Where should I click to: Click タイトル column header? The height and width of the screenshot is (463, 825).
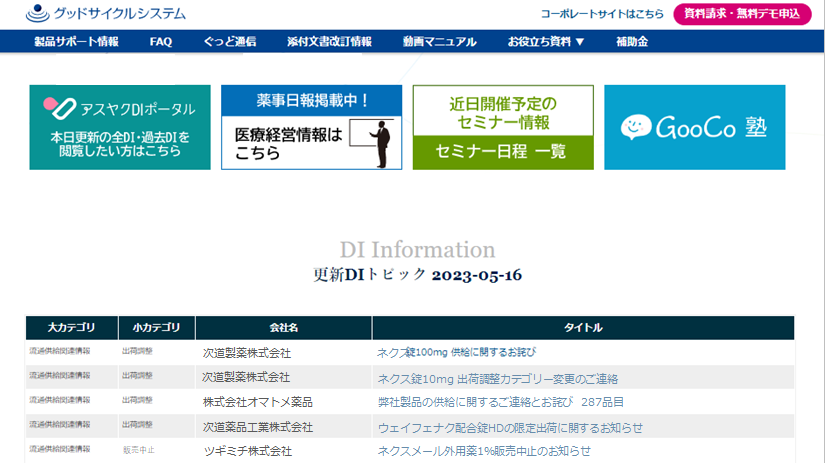coord(583,328)
